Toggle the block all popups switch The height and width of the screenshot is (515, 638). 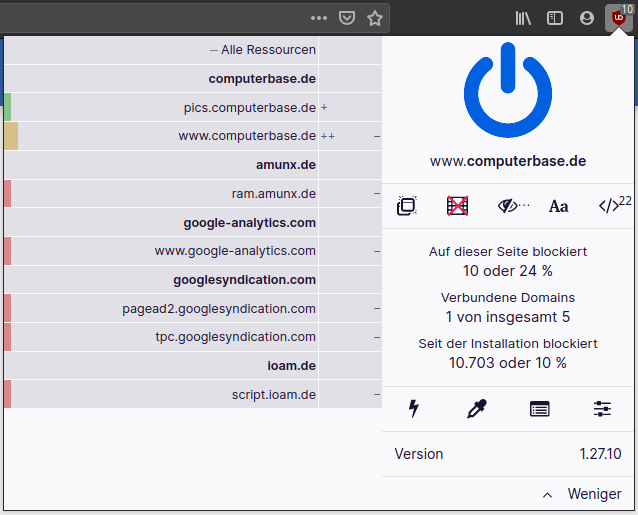[406, 206]
